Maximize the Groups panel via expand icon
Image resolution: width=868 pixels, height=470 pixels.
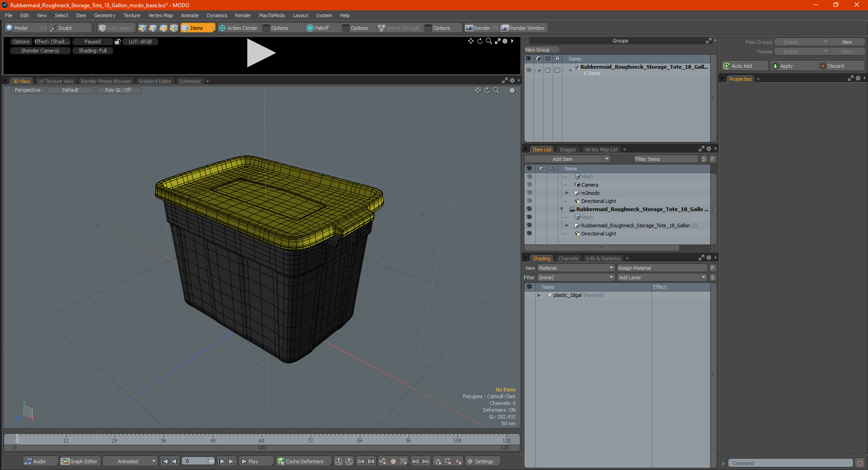(x=708, y=41)
